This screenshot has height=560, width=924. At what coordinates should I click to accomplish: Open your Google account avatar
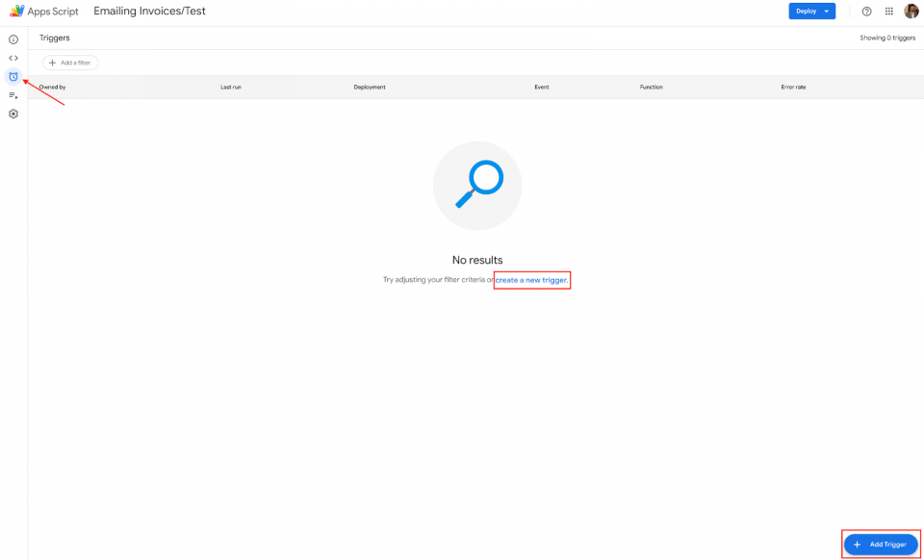pos(911,11)
